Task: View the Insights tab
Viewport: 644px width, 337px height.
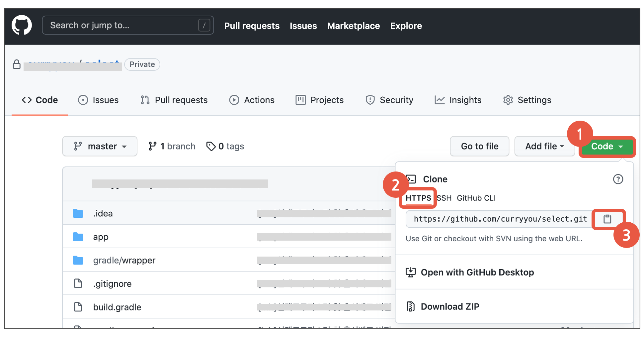Action: (x=458, y=100)
